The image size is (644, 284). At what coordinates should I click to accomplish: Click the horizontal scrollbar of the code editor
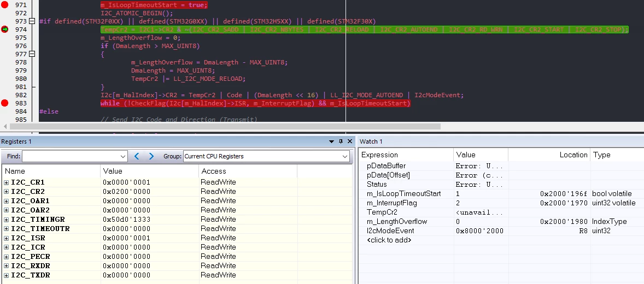(x=225, y=126)
